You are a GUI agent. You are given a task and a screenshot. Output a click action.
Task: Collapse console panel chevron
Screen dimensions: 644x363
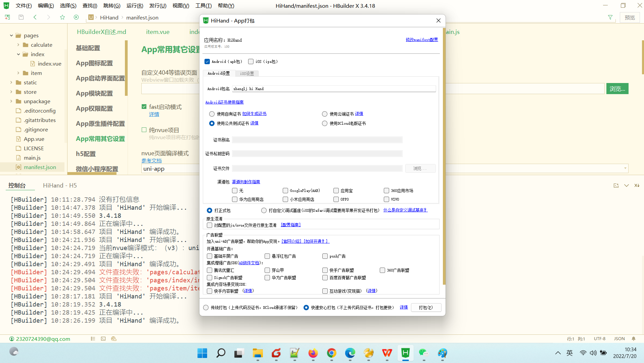(627, 186)
